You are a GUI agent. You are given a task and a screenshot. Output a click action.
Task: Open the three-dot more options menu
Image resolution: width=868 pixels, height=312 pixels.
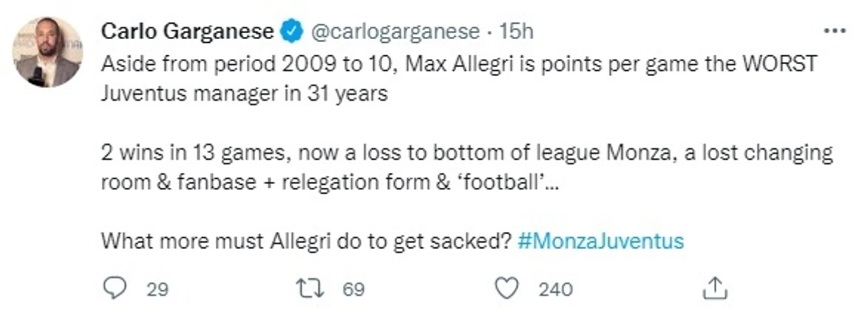[x=835, y=31]
